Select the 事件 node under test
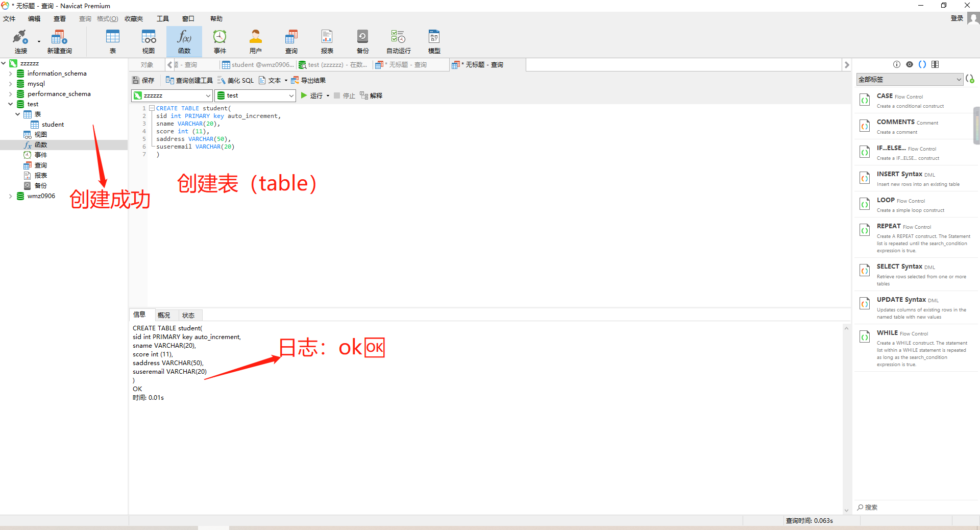Viewport: 980px width, 530px height. tap(35, 155)
